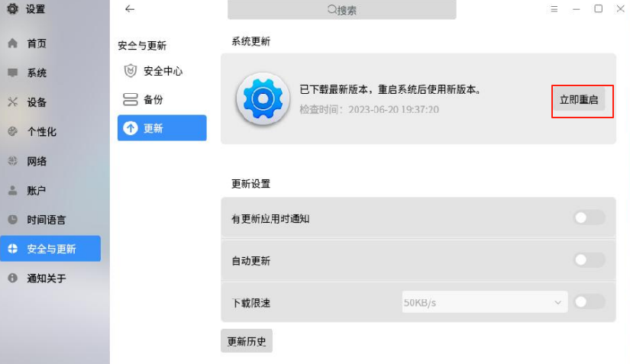Viewport: 630px width, 364px height.
Task: Click the 设置 gear icon in the sidebar header
Action: pyautogui.click(x=12, y=8)
